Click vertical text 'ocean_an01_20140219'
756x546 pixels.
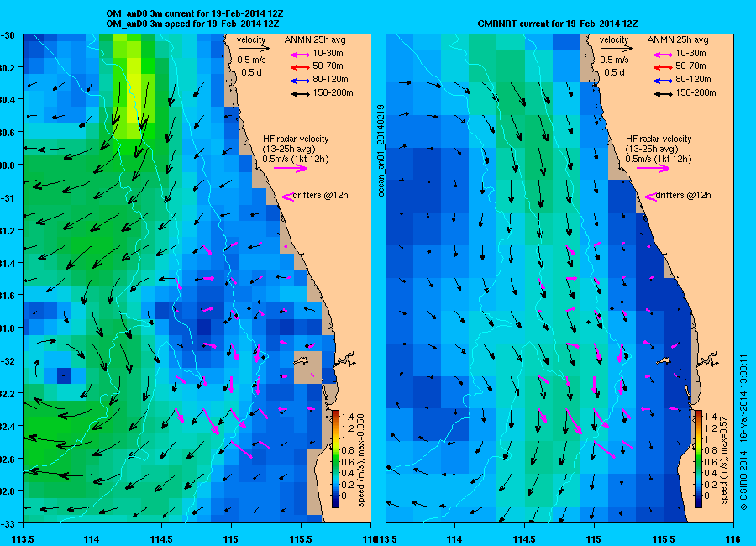(381, 150)
